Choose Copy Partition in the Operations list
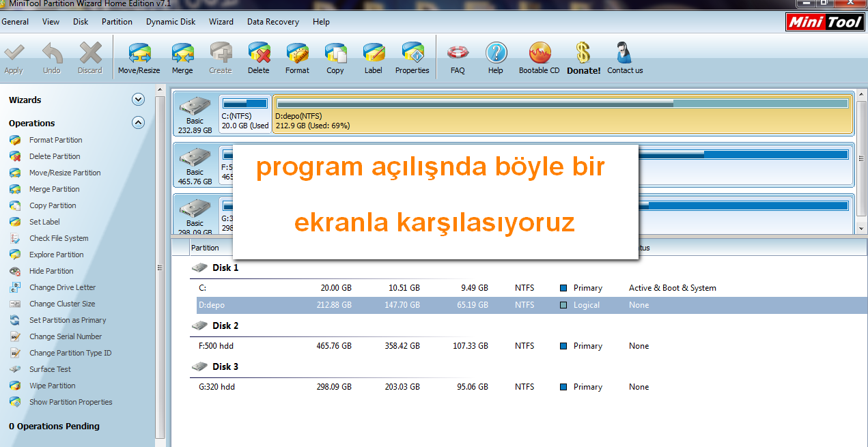 pyautogui.click(x=53, y=205)
